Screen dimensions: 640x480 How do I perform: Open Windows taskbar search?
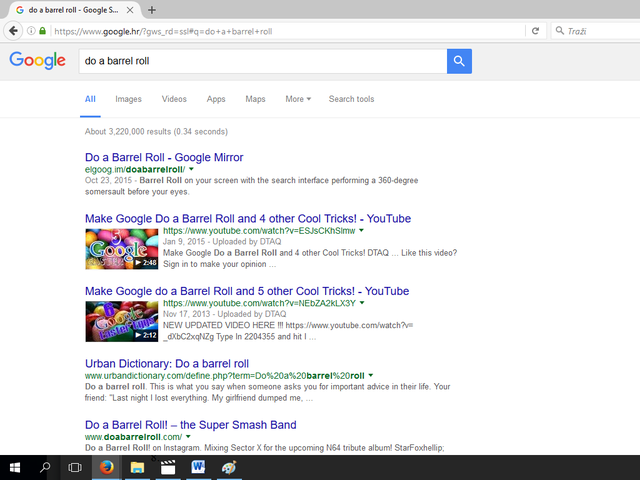point(45,468)
